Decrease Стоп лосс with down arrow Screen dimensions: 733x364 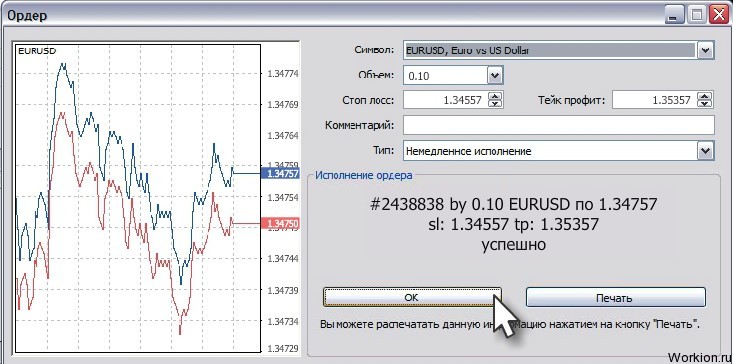495,104
